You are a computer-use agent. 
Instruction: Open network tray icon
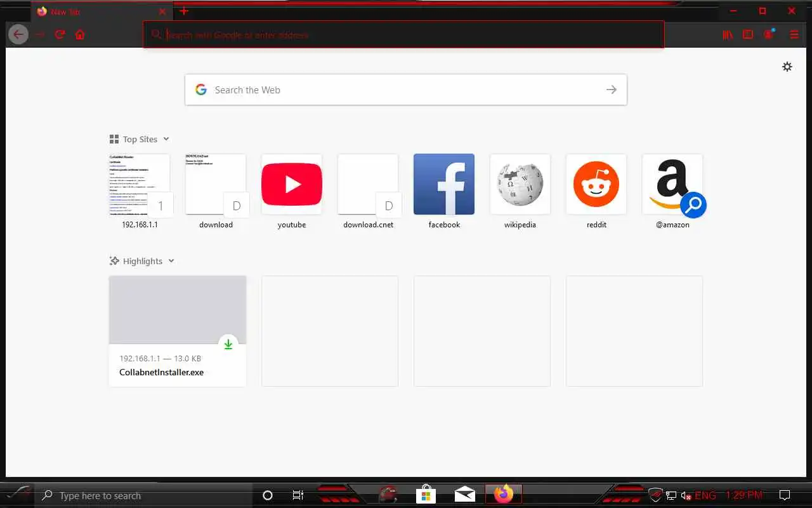pos(671,495)
